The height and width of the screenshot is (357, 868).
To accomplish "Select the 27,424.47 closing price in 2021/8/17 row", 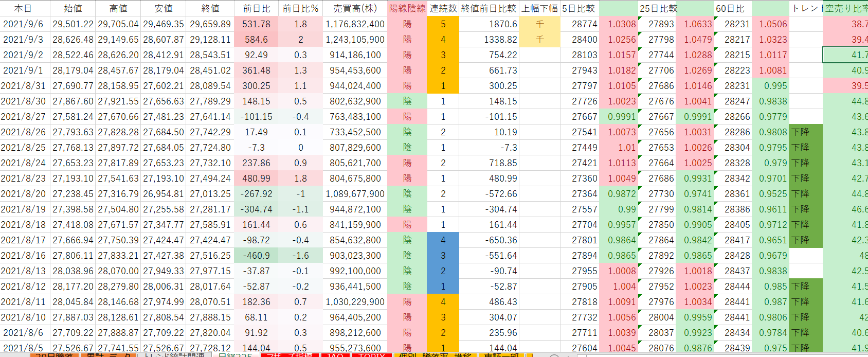I will (x=210, y=240).
